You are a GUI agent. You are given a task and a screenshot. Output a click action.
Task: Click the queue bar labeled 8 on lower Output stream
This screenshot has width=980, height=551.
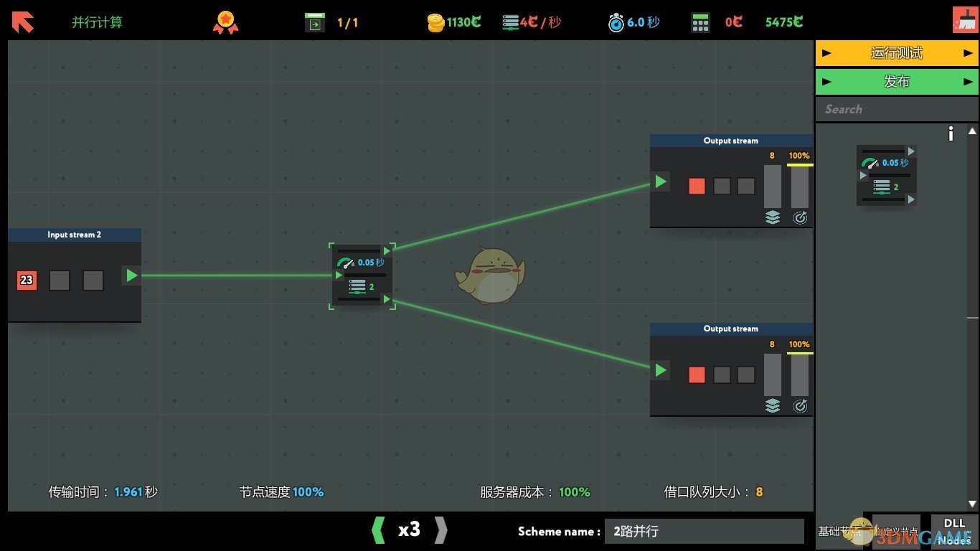click(x=773, y=375)
